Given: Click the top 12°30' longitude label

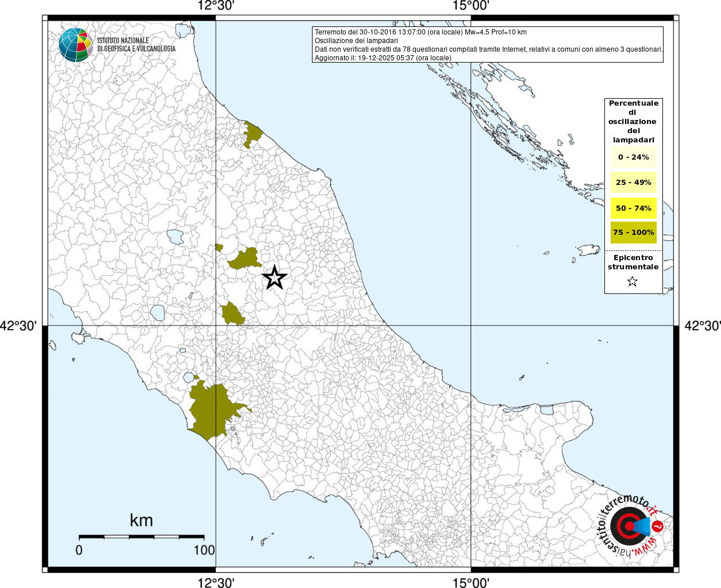Looking at the screenshot, I should pyautogui.click(x=216, y=6).
